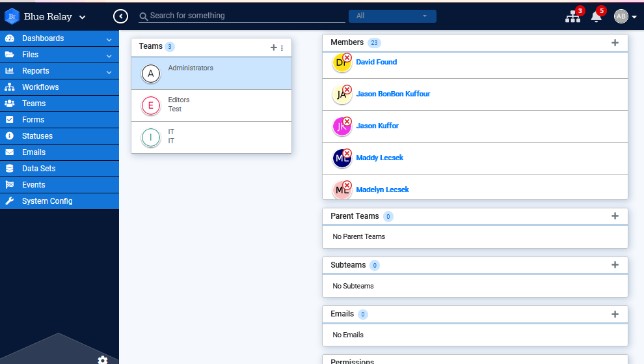
Task: Expand the Files chevron
Action: (109, 56)
